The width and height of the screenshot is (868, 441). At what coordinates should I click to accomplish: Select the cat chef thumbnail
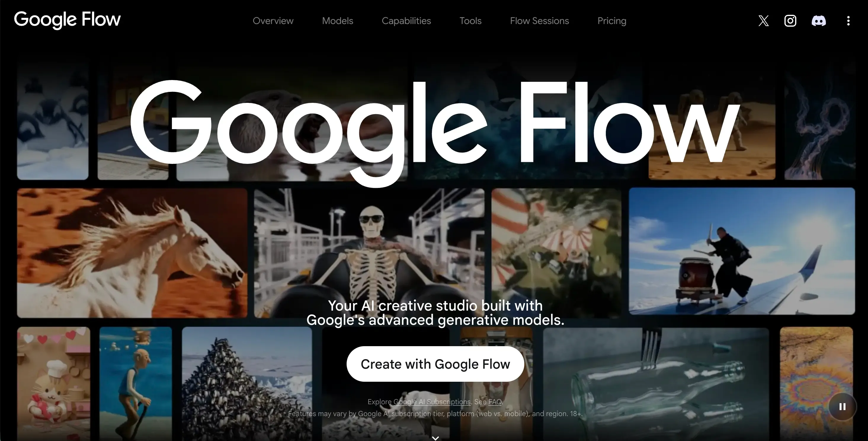click(x=54, y=384)
